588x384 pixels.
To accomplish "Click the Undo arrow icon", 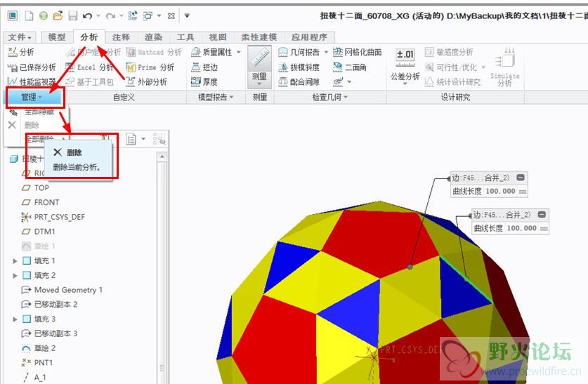I will (87, 15).
